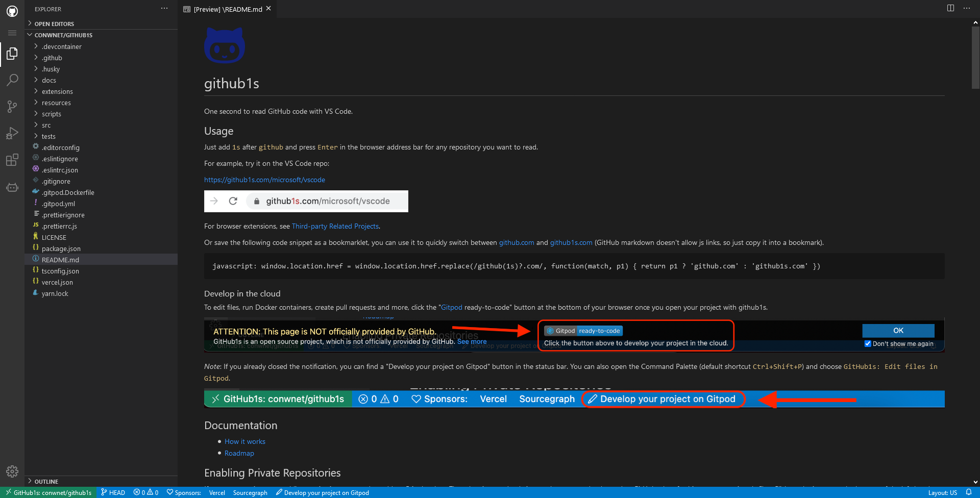Image resolution: width=980 pixels, height=498 pixels.
Task: Open the Roadmap documentation link
Action: (239, 453)
